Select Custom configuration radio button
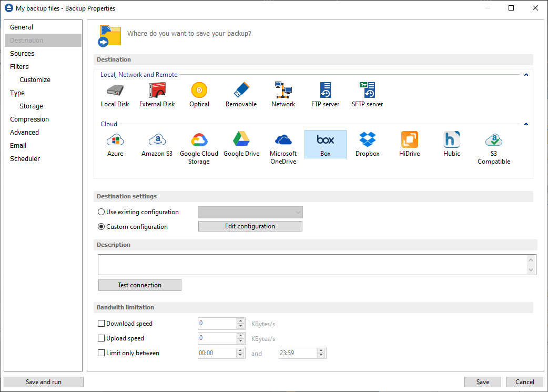 pyautogui.click(x=102, y=227)
